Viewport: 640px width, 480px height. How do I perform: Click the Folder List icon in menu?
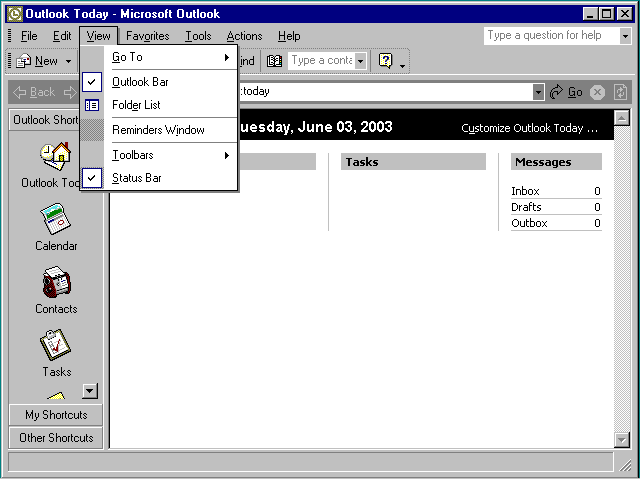click(92, 105)
